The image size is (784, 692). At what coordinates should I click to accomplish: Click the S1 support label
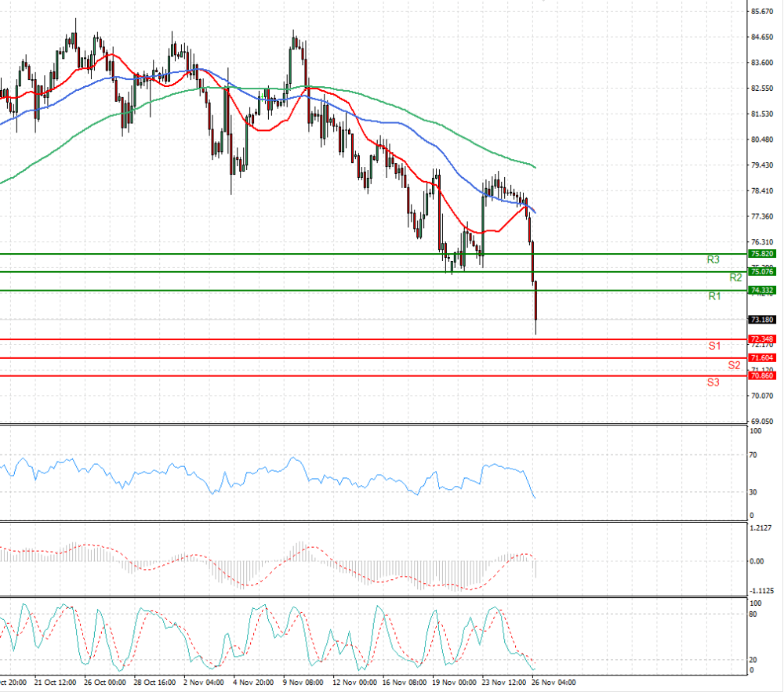714,346
